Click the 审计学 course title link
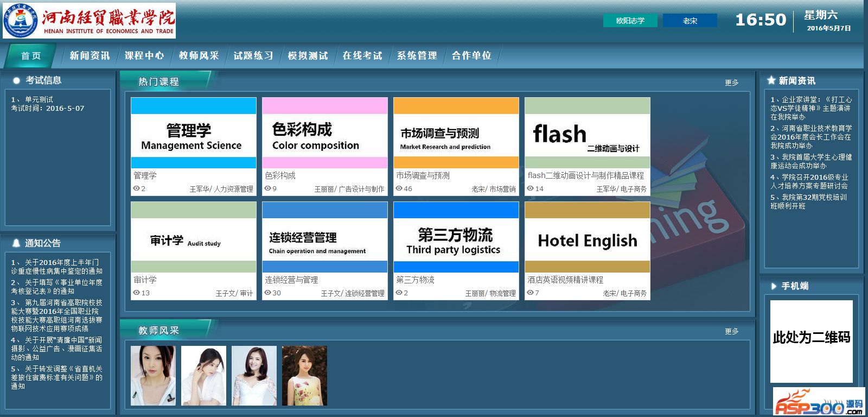Screen dimensions: 868x417 (145, 280)
